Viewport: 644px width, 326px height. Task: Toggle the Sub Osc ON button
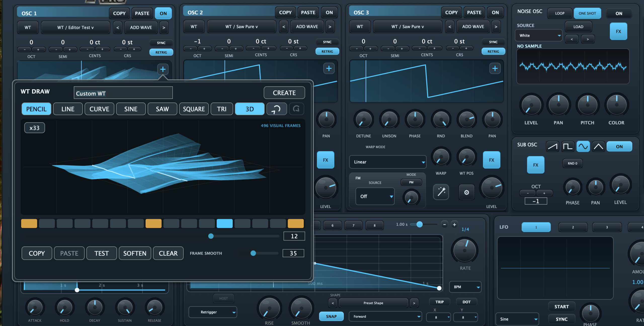tap(619, 146)
